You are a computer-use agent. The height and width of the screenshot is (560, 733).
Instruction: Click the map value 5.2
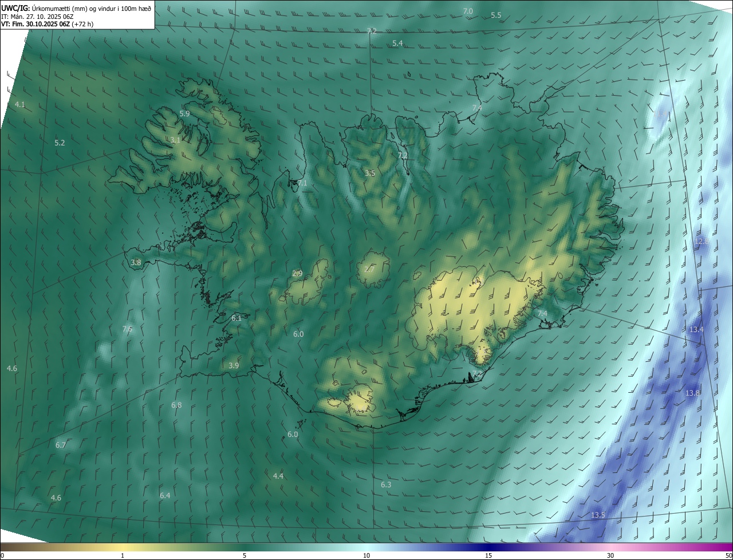click(x=60, y=143)
